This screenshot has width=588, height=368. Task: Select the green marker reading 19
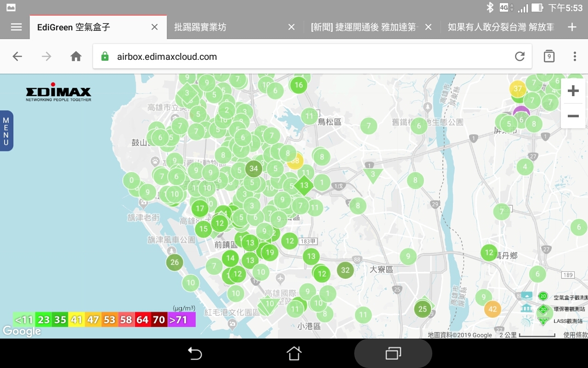270,252
